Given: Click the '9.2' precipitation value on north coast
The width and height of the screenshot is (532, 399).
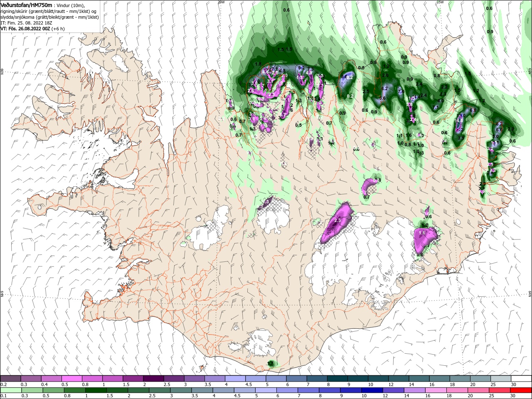Looking at the screenshot, I should coord(301,68).
